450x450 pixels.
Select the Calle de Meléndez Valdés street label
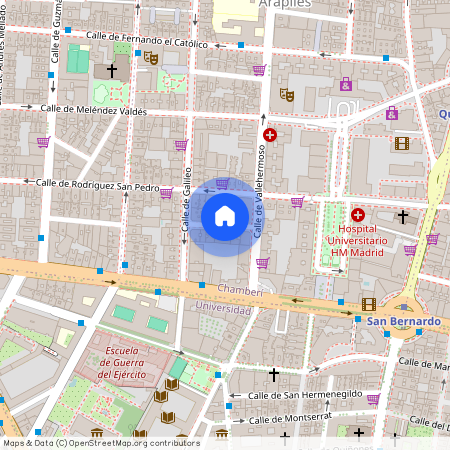pos(94,110)
